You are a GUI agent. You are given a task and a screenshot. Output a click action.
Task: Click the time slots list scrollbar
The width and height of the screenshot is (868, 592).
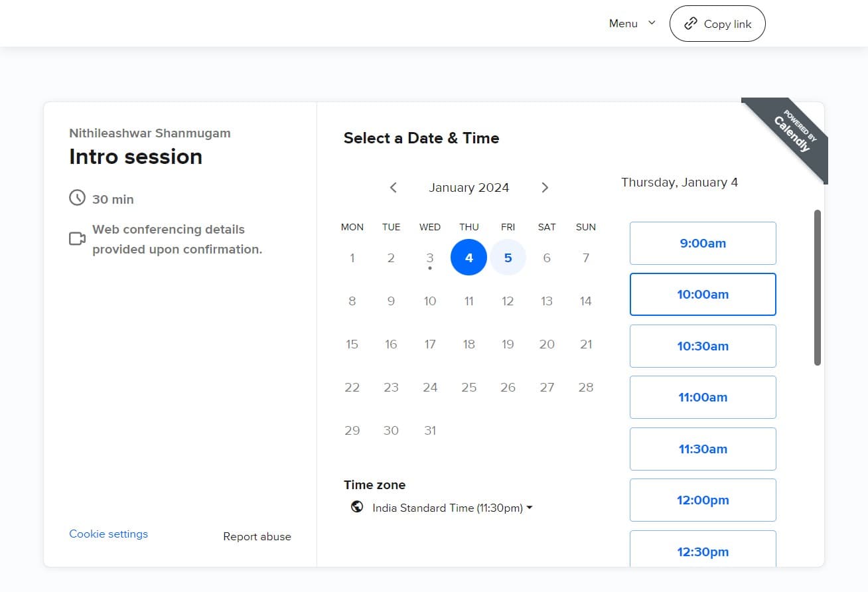pyautogui.click(x=817, y=287)
